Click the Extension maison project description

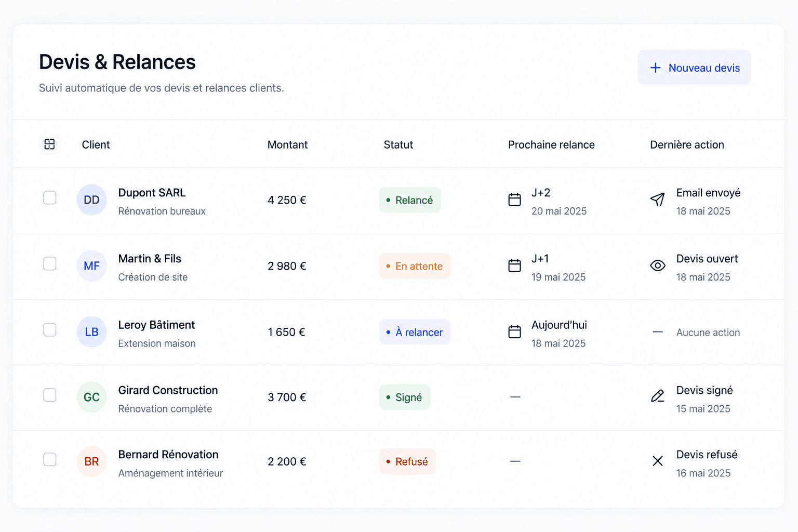[x=157, y=343]
